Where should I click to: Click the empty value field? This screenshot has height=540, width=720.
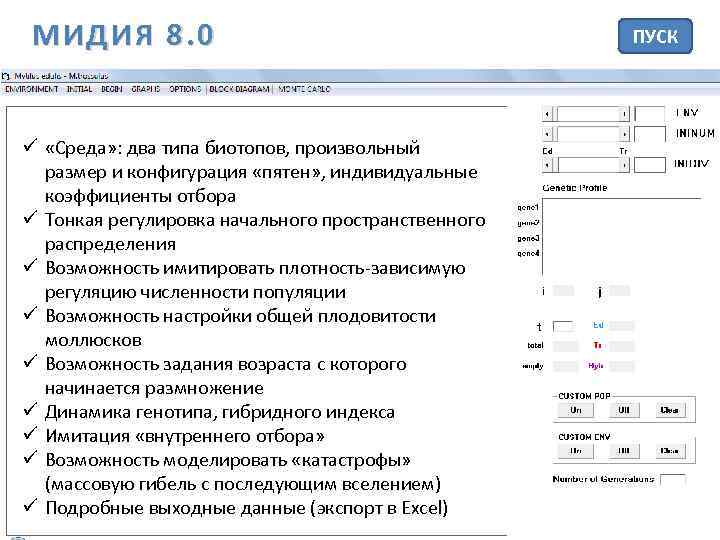(565, 366)
